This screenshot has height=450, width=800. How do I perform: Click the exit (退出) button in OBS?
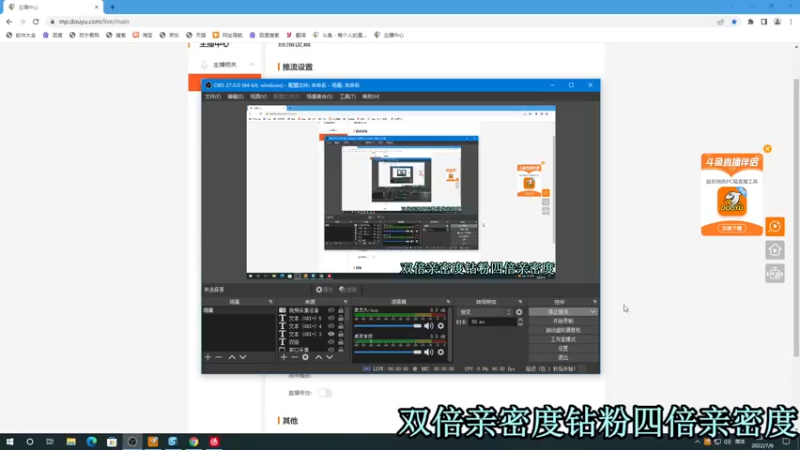click(x=563, y=358)
